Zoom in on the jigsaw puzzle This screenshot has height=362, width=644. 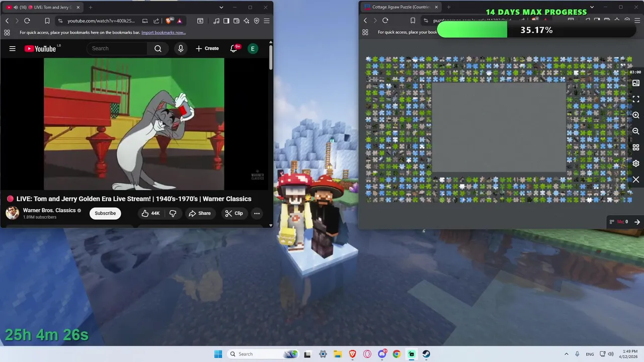[x=636, y=115]
